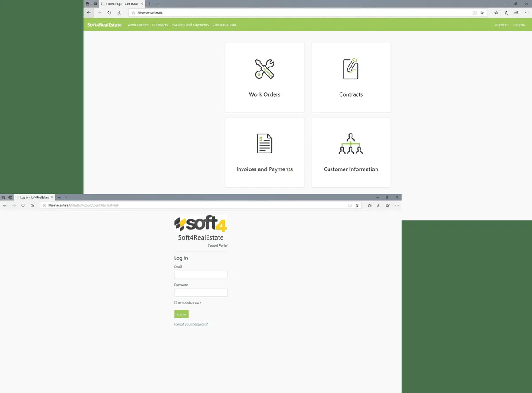Share the page from the Home Page window
Image resolution: width=532 pixels, height=393 pixels.
pos(516,13)
